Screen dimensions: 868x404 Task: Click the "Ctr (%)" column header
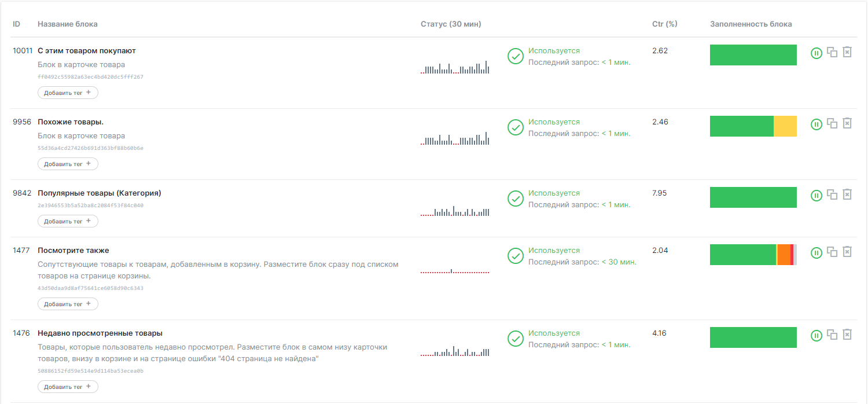click(664, 24)
